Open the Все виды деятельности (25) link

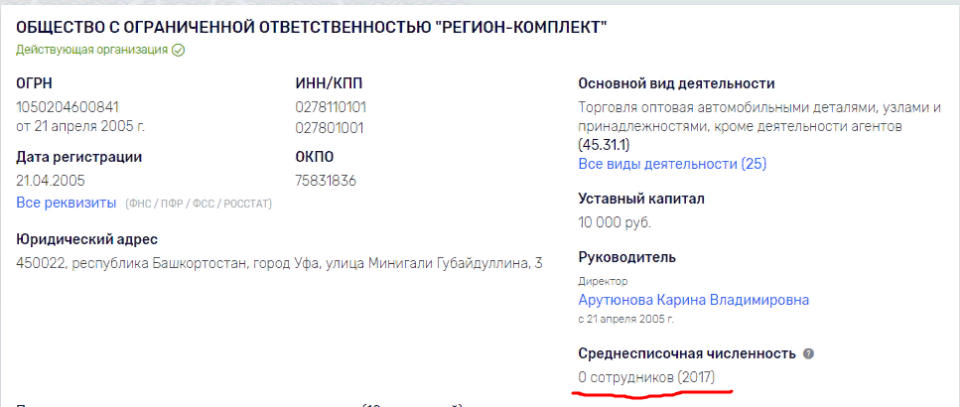672,164
